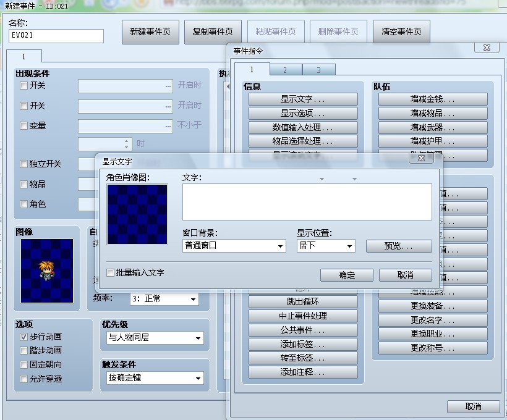Click the 复制事件页 button
This screenshot has height=420, width=507.
pos(213,31)
